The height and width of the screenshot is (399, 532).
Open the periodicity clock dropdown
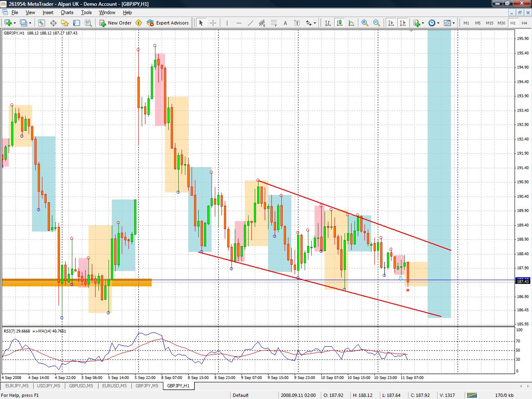pos(438,23)
